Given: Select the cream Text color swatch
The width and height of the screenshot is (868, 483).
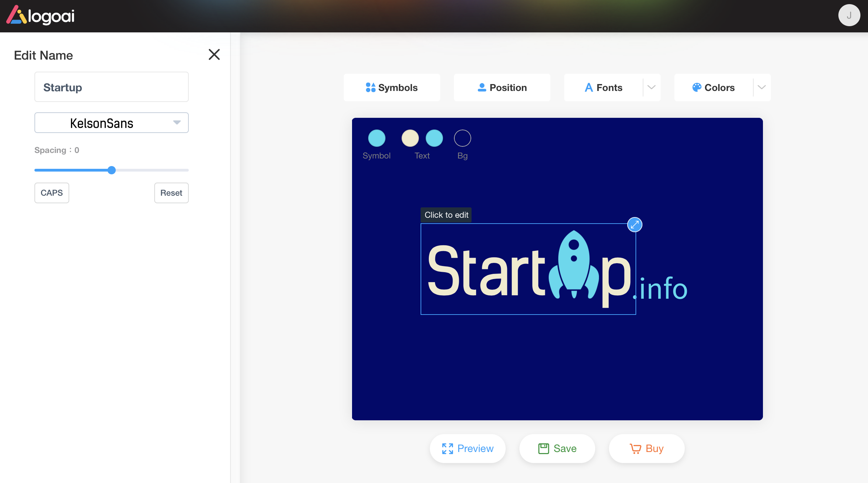Looking at the screenshot, I should coord(410,138).
